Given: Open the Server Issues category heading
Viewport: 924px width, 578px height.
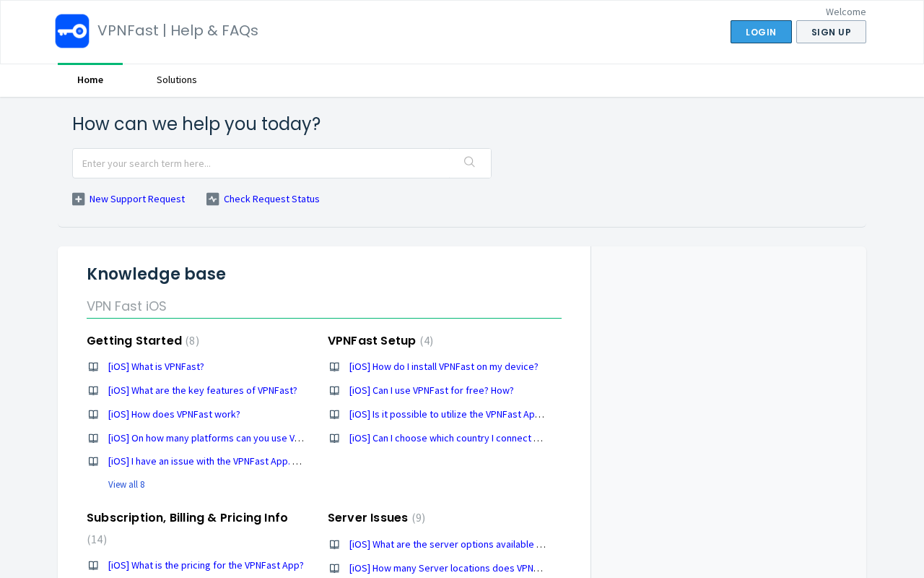Looking at the screenshot, I should click(367, 518).
